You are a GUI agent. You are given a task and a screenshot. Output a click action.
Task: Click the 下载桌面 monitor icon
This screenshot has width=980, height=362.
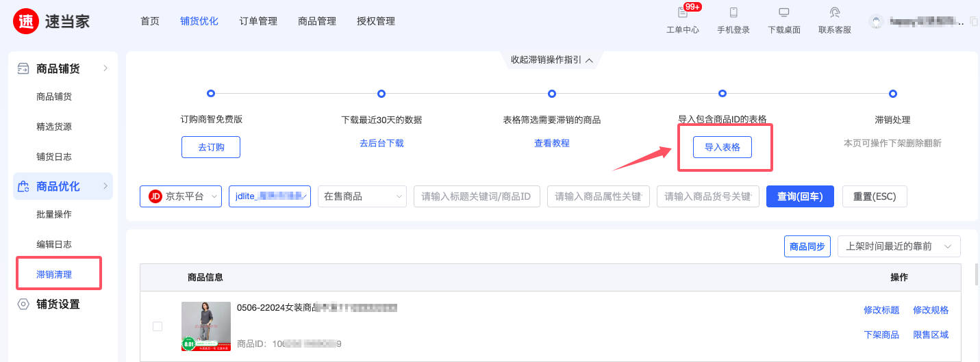(x=784, y=12)
